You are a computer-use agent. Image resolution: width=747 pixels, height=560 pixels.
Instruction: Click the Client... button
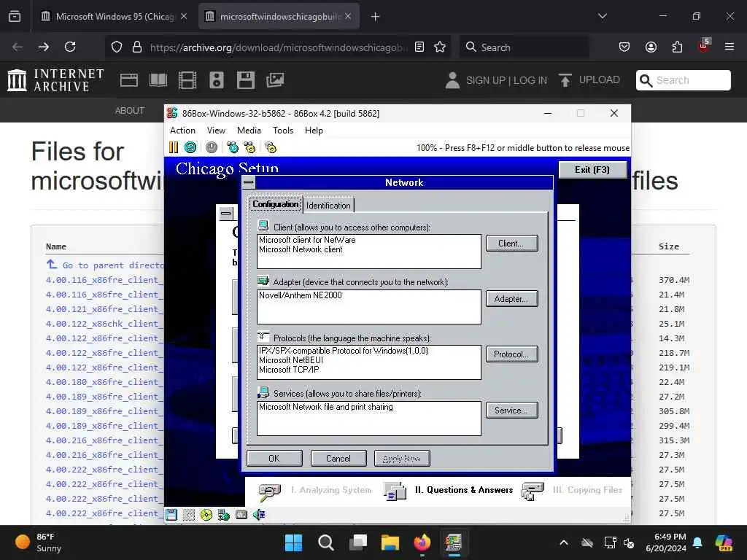tap(511, 244)
